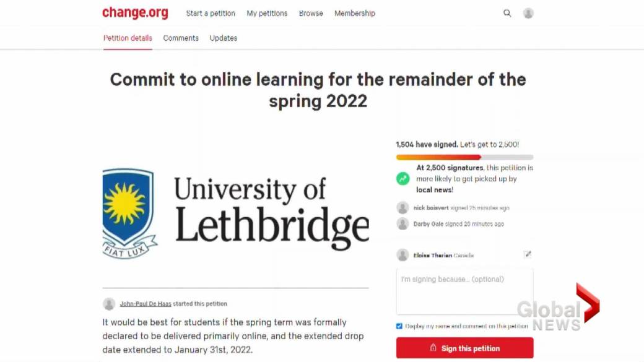
Task: Click the green trending arrow icon
Action: (x=403, y=179)
